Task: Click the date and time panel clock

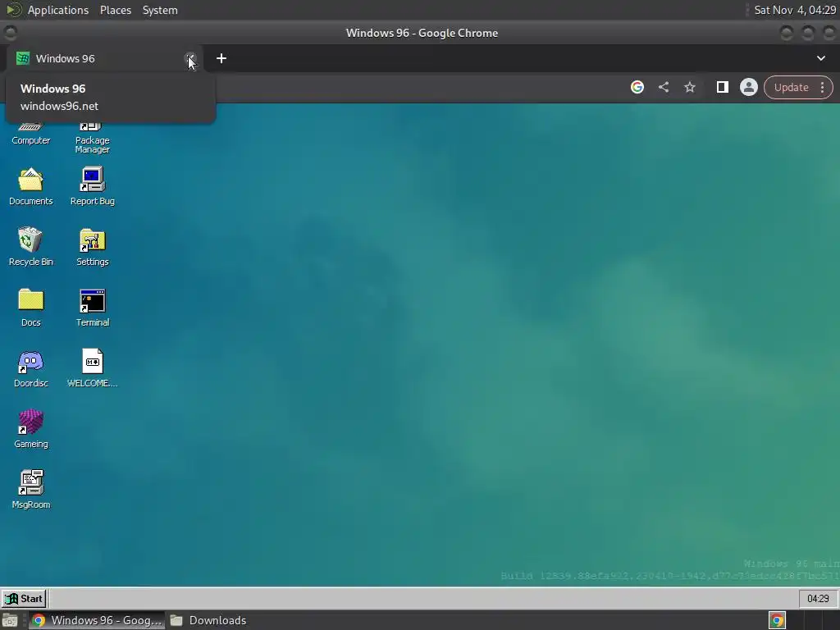Action: [794, 10]
